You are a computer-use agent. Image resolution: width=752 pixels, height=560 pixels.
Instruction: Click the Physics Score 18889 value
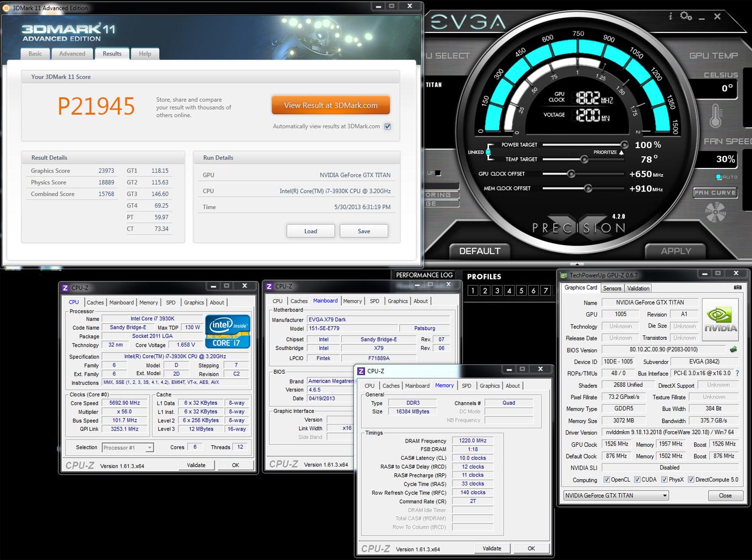pos(106,182)
